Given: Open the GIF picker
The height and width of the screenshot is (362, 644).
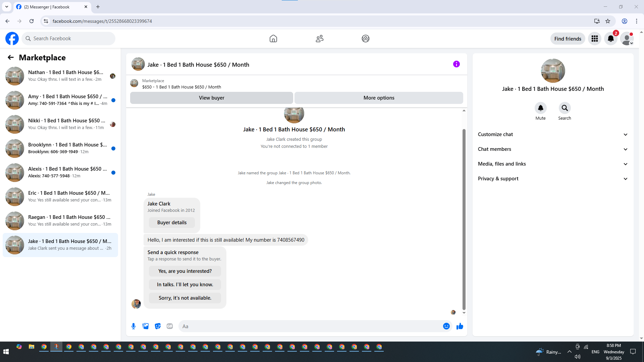Looking at the screenshot, I should pos(170,326).
